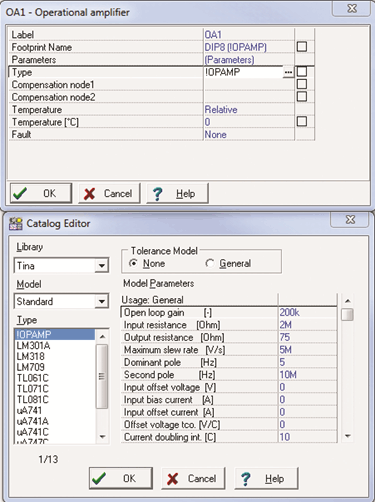The width and height of the screenshot is (375, 502).
Task: Click the model parameters scrollbar thumb
Action: click(348, 314)
